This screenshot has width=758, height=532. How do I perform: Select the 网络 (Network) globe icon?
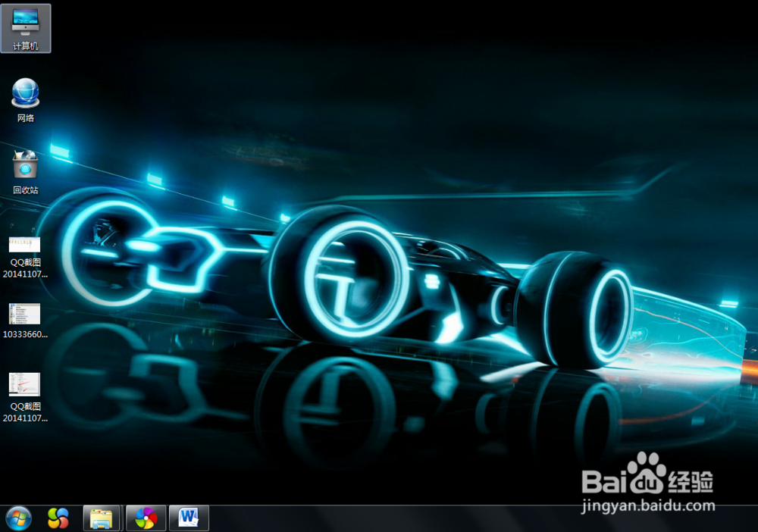coord(26,100)
